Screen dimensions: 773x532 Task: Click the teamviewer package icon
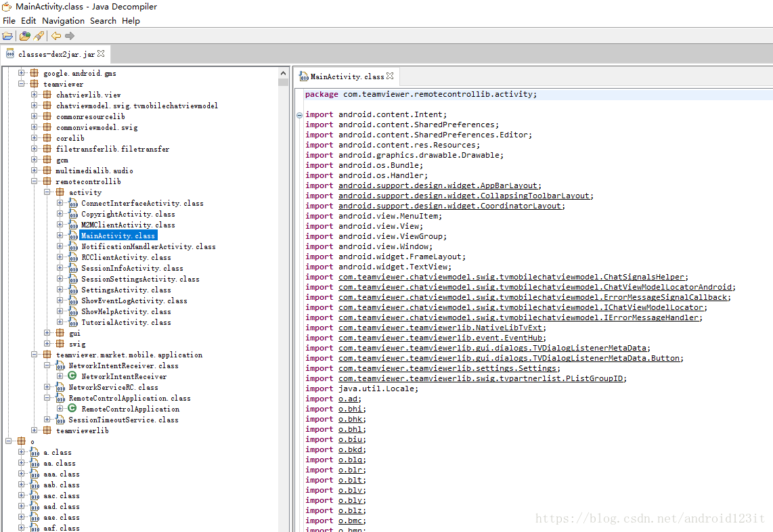(x=34, y=84)
